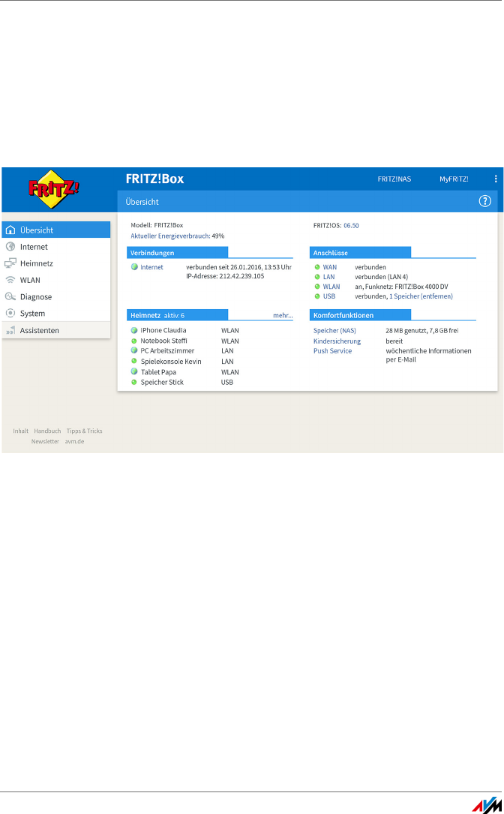Click the 1 Speicher (entfernen) link
The width and height of the screenshot is (504, 814).
click(x=421, y=296)
